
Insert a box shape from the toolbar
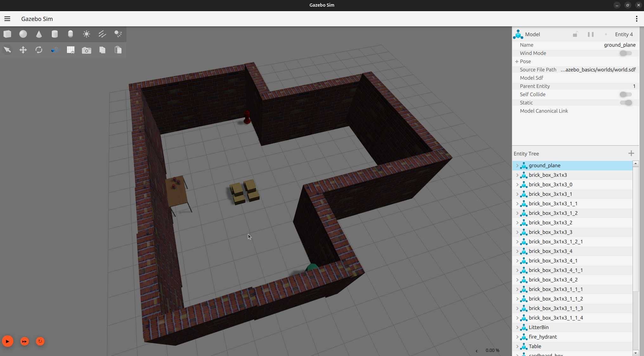pos(7,34)
